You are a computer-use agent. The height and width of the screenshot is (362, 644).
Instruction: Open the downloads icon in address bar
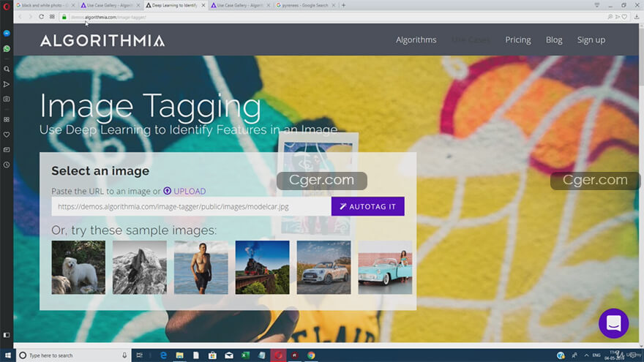[637, 17]
